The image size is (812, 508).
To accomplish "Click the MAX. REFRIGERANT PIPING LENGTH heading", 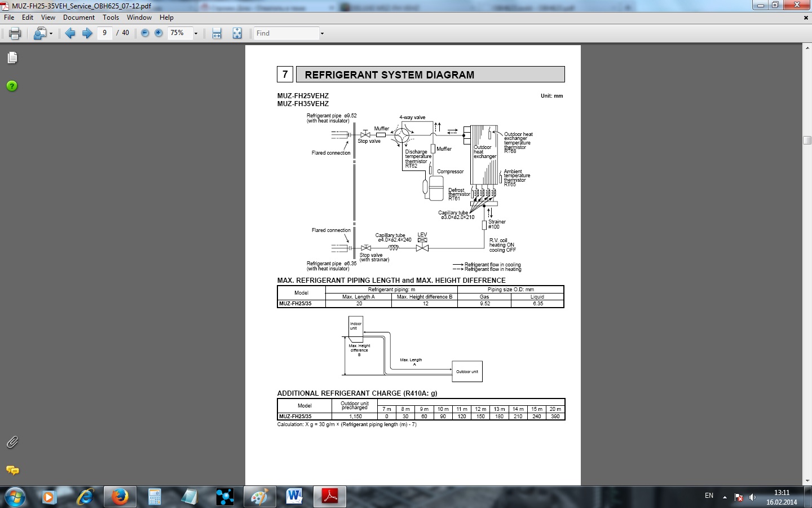I will pos(391,281).
